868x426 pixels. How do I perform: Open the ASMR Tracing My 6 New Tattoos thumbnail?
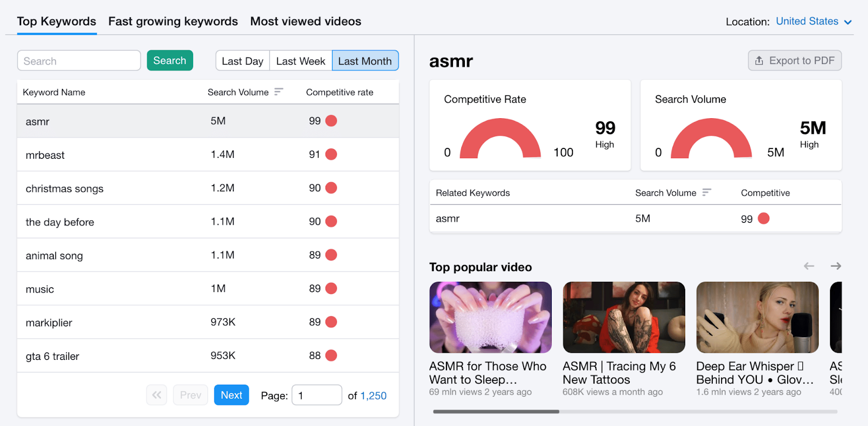[624, 318]
